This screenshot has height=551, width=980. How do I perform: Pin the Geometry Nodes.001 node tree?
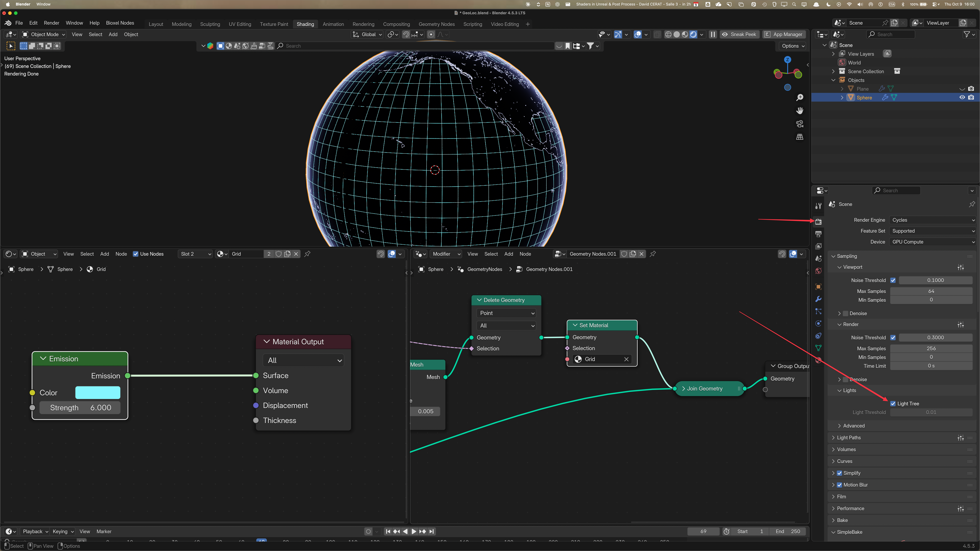653,254
